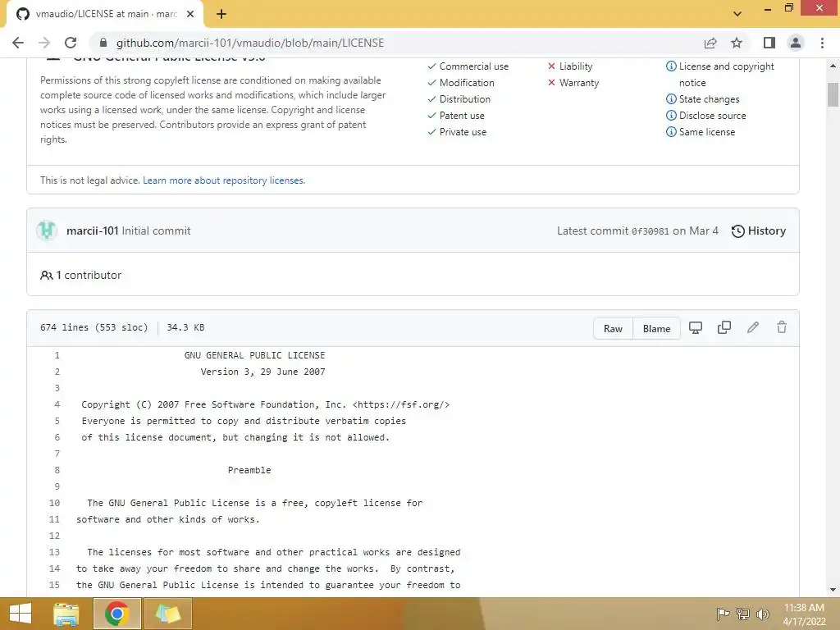
Task: Open the third taskbar app icon
Action: pos(167,614)
